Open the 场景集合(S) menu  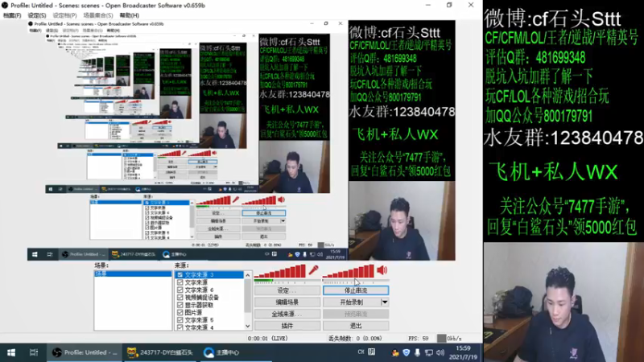click(x=97, y=15)
